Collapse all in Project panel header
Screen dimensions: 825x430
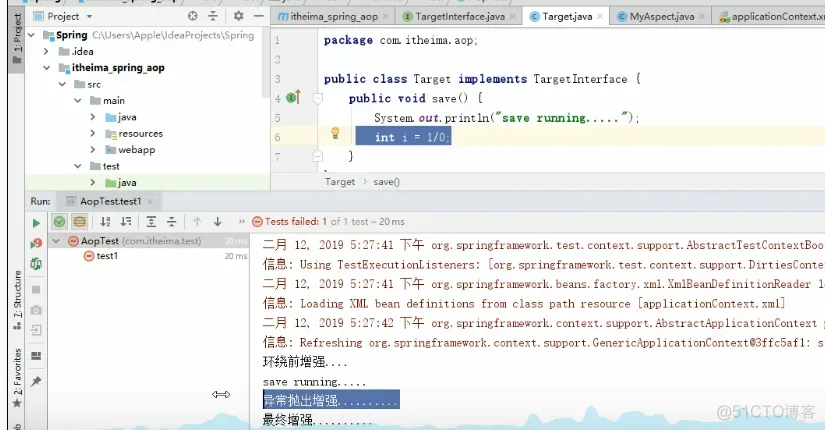[x=213, y=16]
